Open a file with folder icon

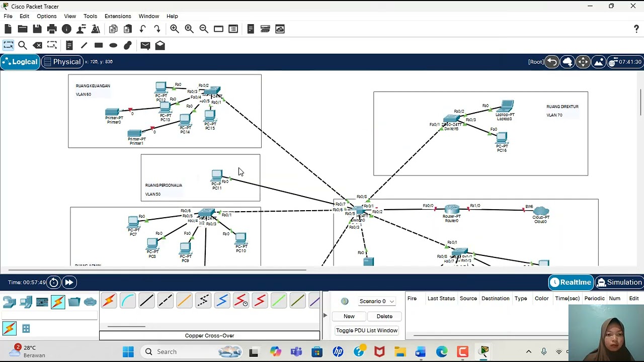point(23,29)
